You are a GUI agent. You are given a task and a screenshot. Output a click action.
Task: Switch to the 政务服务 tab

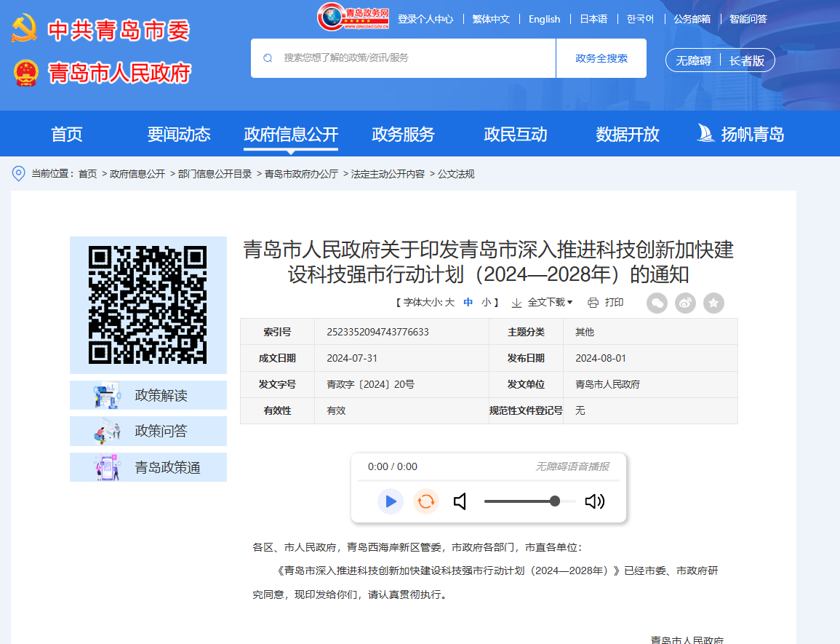pos(402,134)
